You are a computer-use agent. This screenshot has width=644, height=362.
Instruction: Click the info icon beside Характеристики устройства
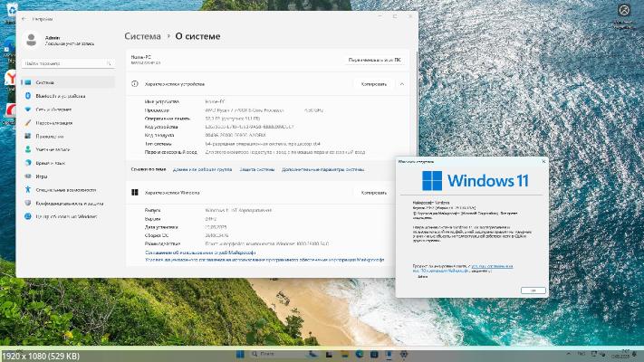(x=134, y=84)
